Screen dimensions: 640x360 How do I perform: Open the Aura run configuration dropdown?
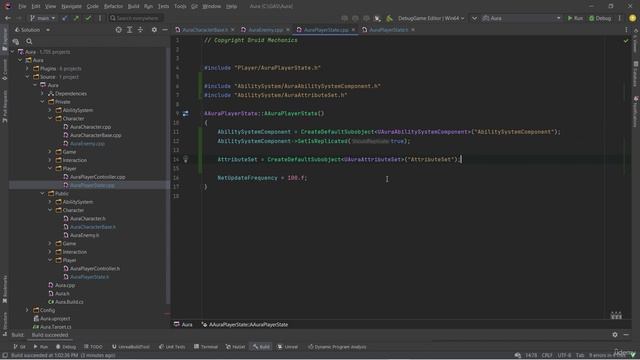pyautogui.click(x=522, y=18)
